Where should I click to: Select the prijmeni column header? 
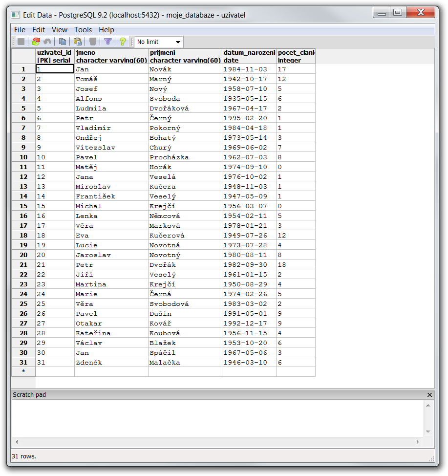point(185,56)
